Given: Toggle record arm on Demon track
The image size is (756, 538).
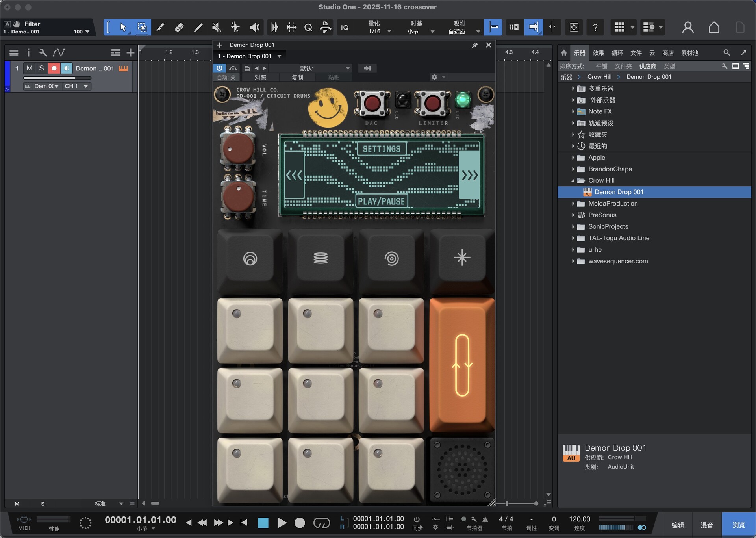Looking at the screenshot, I should click(54, 68).
